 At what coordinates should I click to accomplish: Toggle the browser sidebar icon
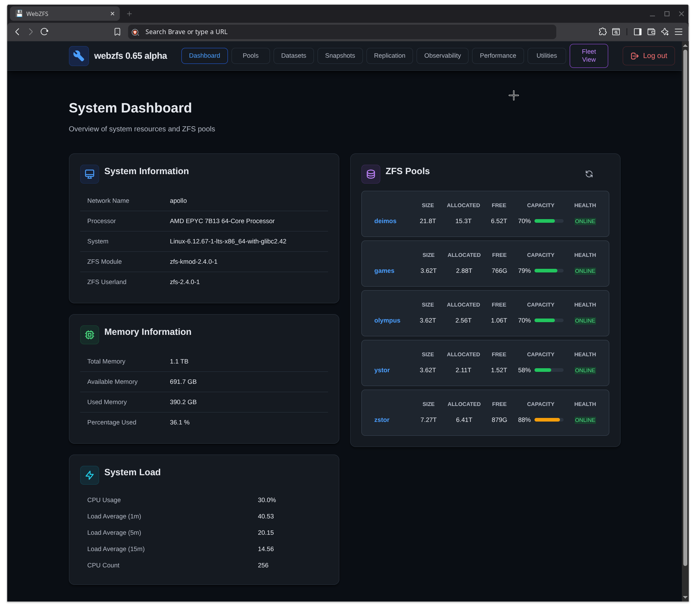pos(638,32)
